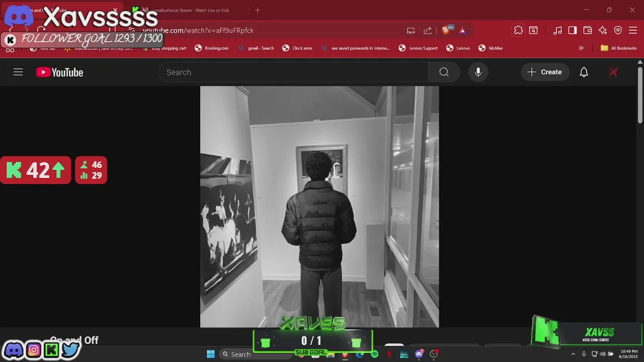This screenshot has height=362, width=644.
Task: Open the Lenovo Support bookmark
Action: (418, 48)
